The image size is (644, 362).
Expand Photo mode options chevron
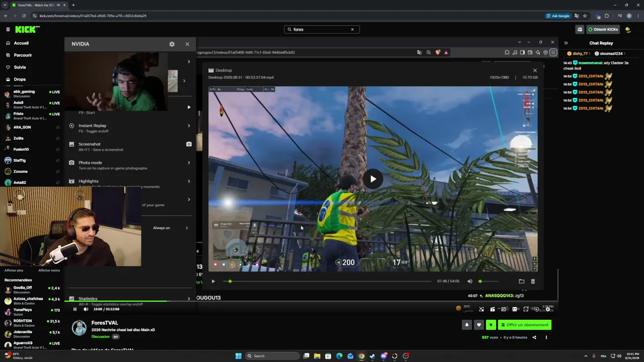(x=189, y=163)
